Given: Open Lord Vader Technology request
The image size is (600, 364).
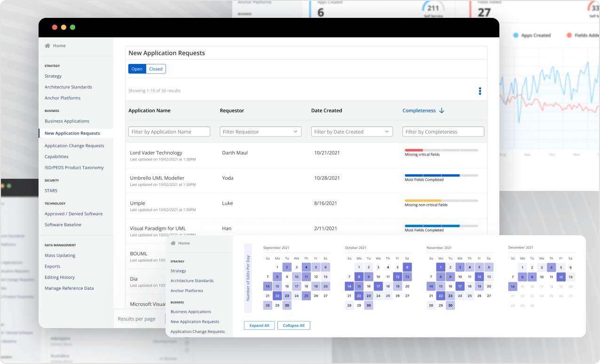Looking at the screenshot, I should click(x=156, y=153).
